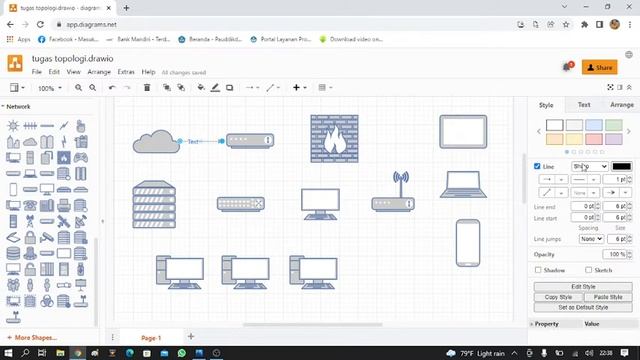This screenshot has width=640, height=360.
Task: Open the Edit menu
Action: pos(54,72)
